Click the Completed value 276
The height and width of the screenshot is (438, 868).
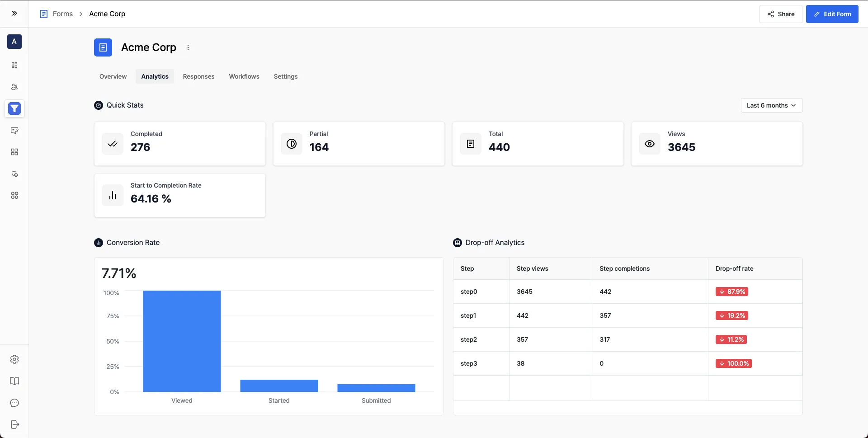pyautogui.click(x=140, y=147)
